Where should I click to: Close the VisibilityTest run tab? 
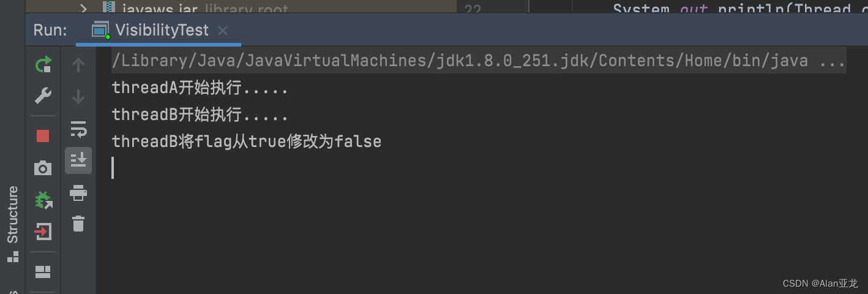[x=223, y=30]
